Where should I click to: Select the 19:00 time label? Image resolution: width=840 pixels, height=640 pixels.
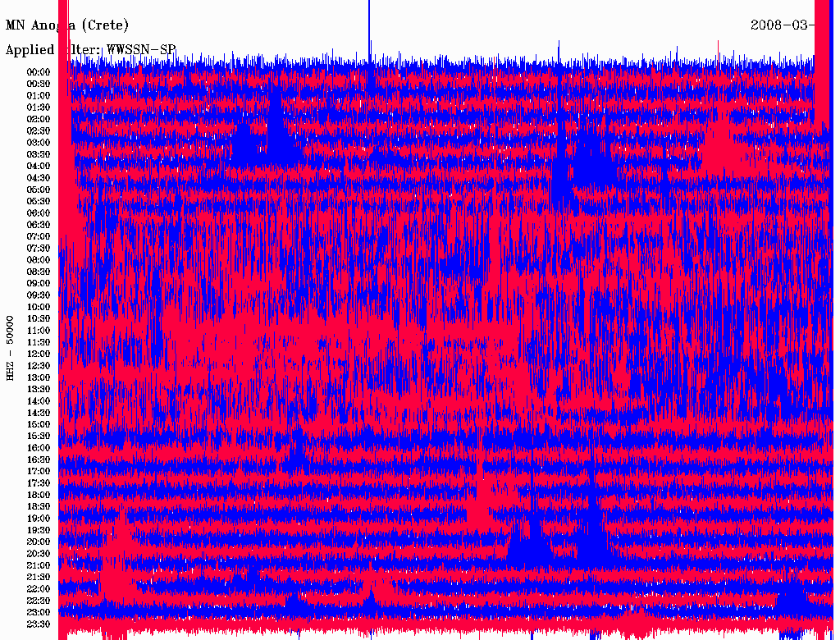(x=39, y=519)
